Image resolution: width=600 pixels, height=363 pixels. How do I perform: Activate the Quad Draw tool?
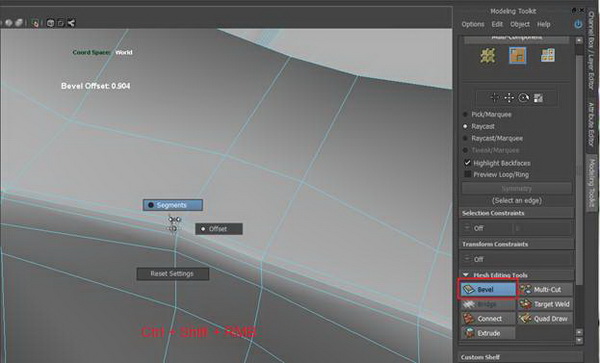(x=545, y=319)
